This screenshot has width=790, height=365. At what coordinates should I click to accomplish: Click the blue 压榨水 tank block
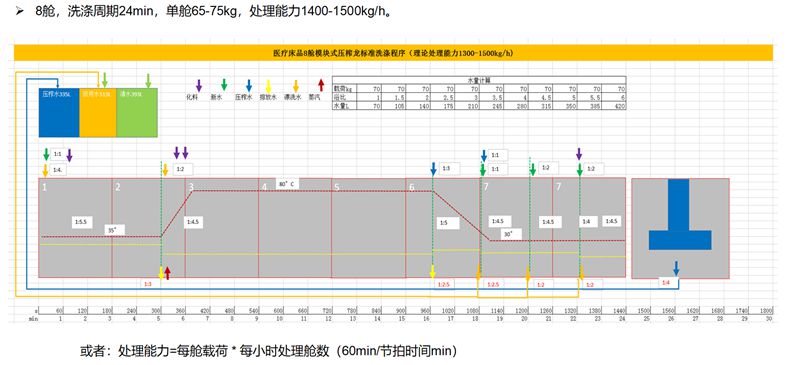pos(59,112)
